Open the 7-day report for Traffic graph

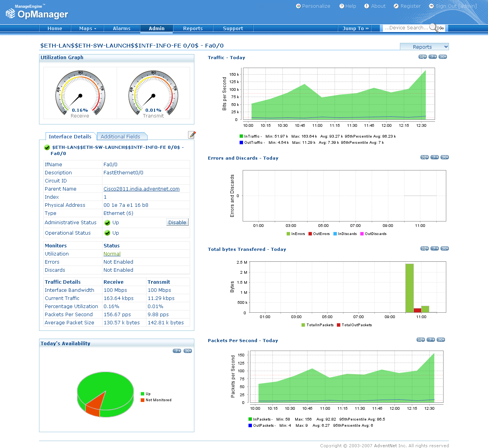[432, 57]
